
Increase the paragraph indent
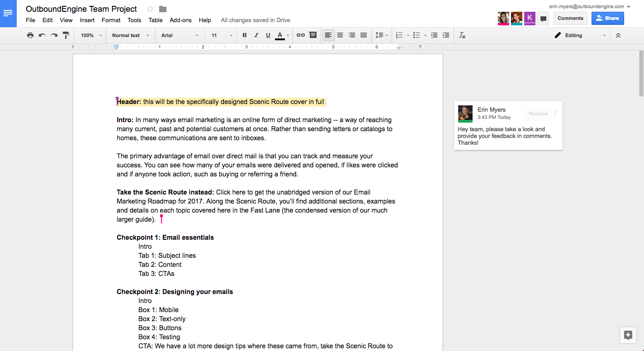coord(446,35)
